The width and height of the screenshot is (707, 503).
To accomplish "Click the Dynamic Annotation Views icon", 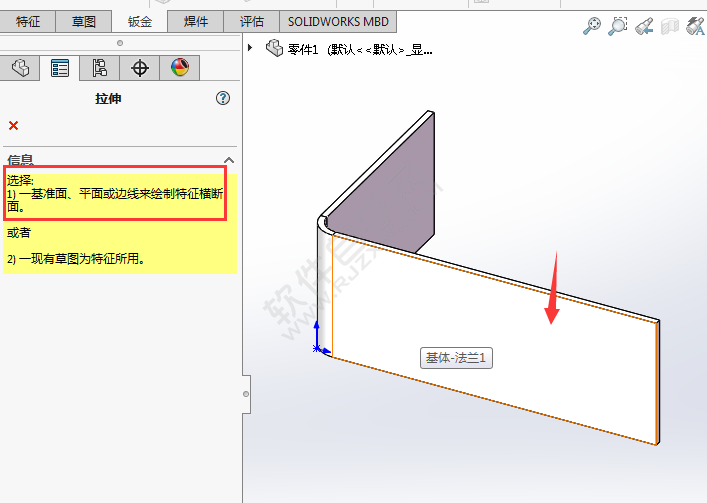I will 695,26.
